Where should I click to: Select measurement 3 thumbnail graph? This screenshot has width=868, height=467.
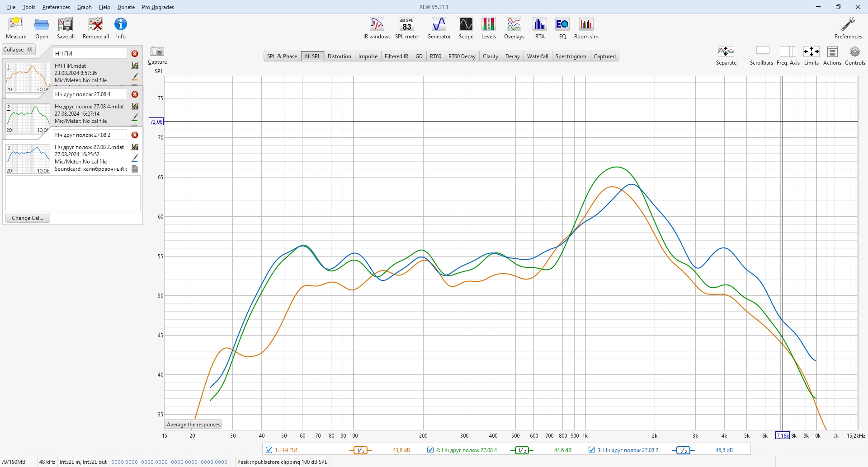[x=28, y=159]
